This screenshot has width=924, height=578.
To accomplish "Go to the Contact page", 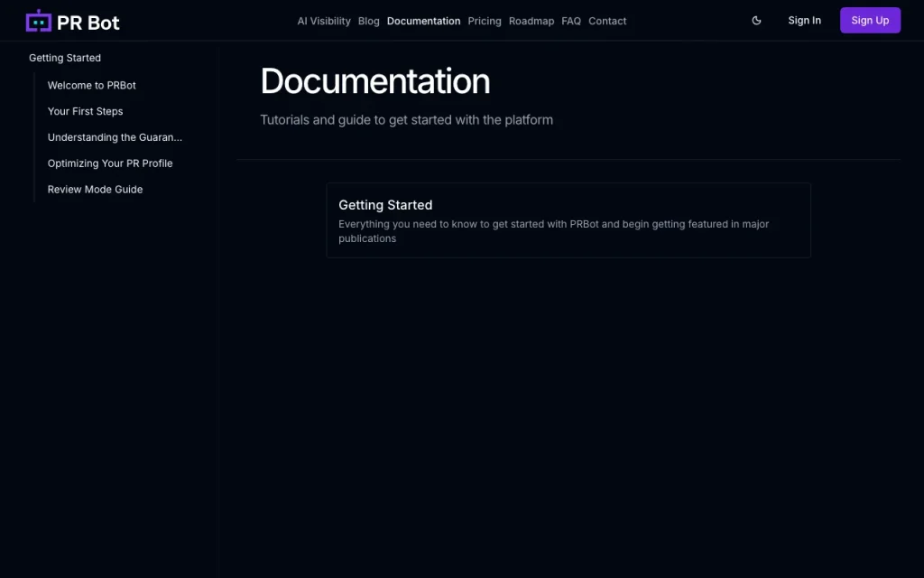I will (x=607, y=22).
